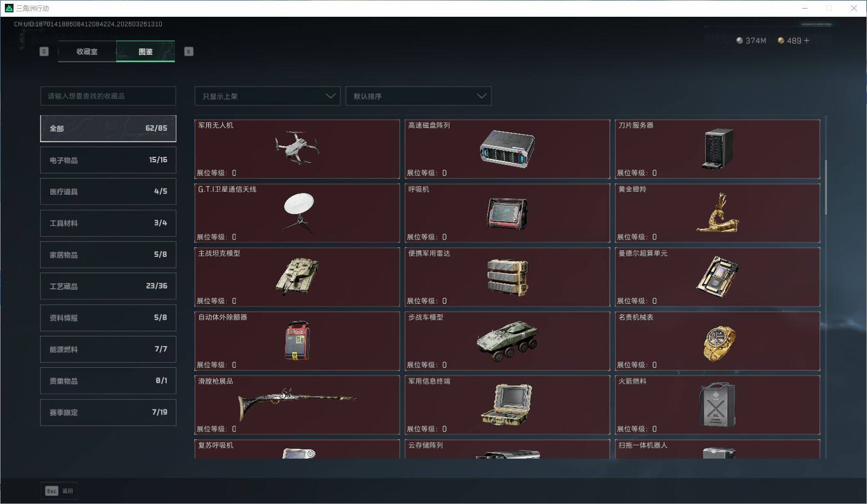Viewport: 867px width, 504px height.
Task: Select the 军用无人机 drone item card
Action: [297, 149]
